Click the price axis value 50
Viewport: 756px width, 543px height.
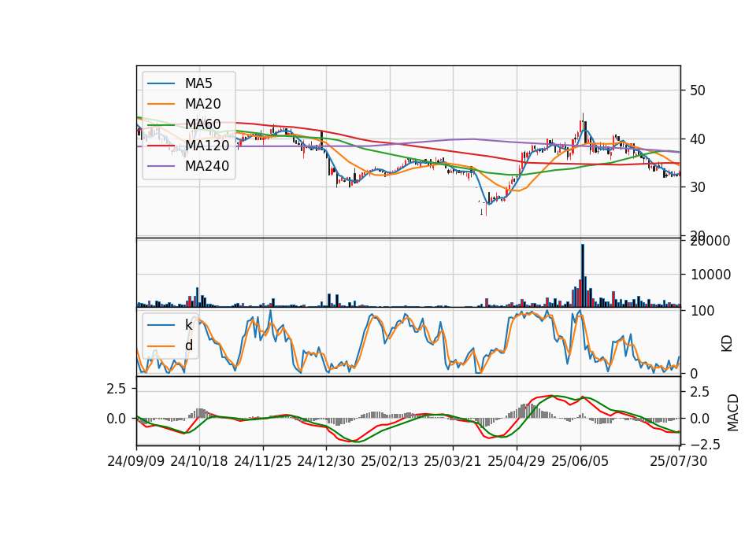[697, 90]
